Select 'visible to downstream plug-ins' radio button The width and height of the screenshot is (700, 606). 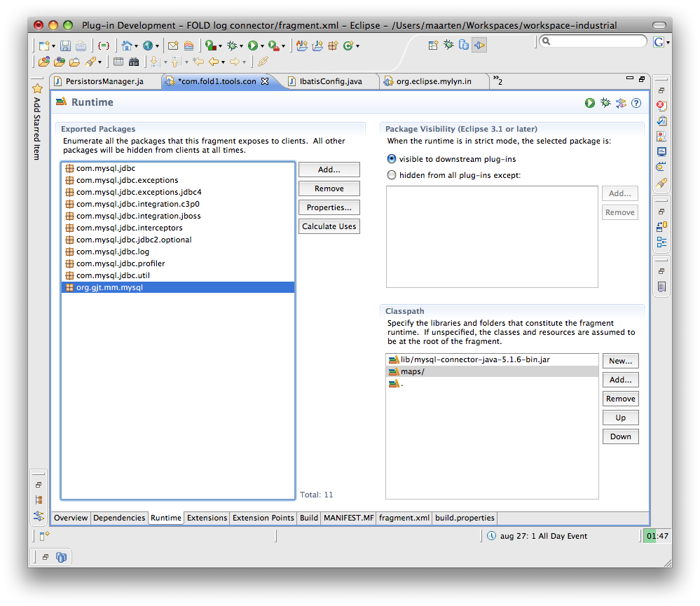pos(392,159)
